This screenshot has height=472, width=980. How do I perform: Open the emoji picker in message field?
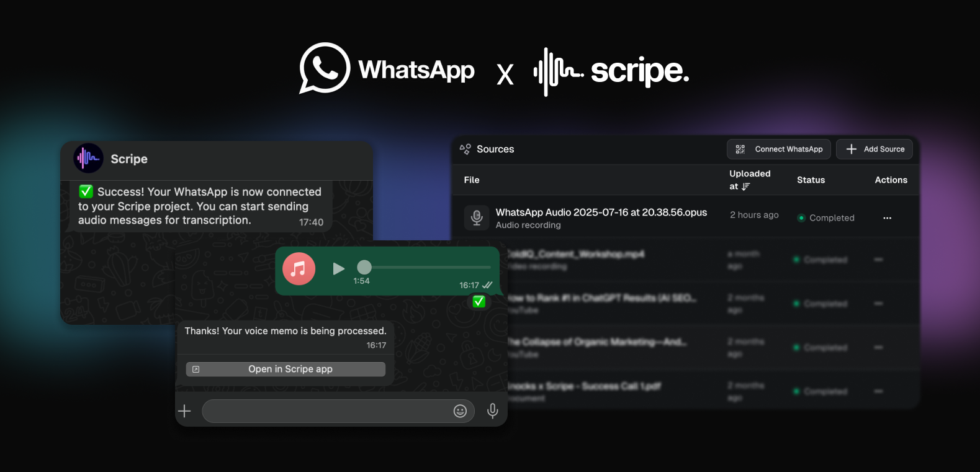point(460,411)
